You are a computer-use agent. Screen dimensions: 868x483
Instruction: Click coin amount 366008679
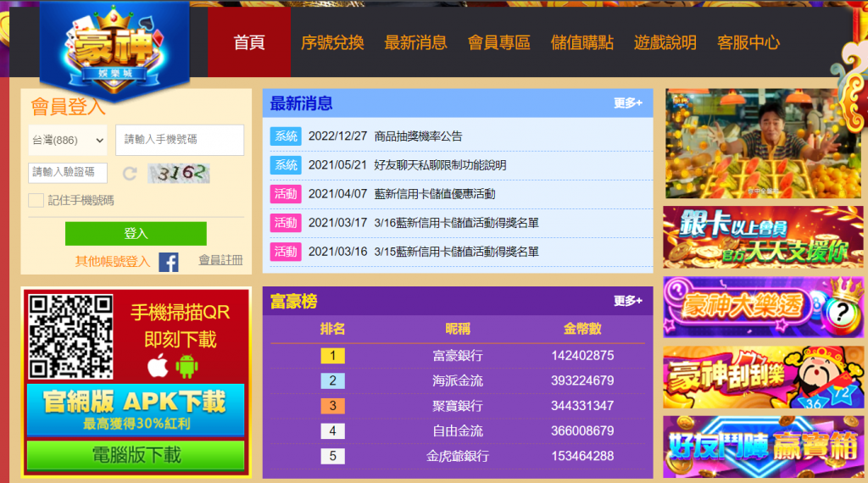pos(582,430)
